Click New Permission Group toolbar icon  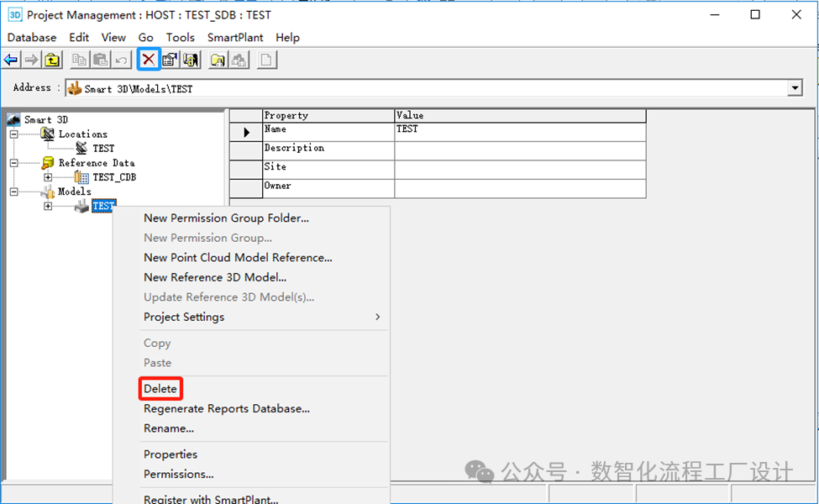click(239, 60)
